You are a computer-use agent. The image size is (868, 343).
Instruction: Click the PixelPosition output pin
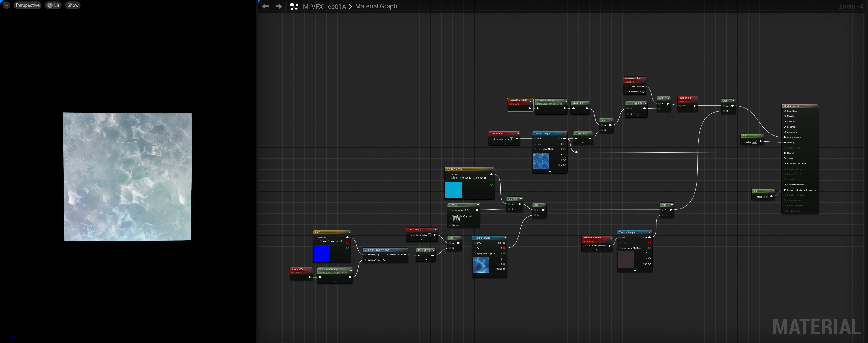[x=643, y=92]
